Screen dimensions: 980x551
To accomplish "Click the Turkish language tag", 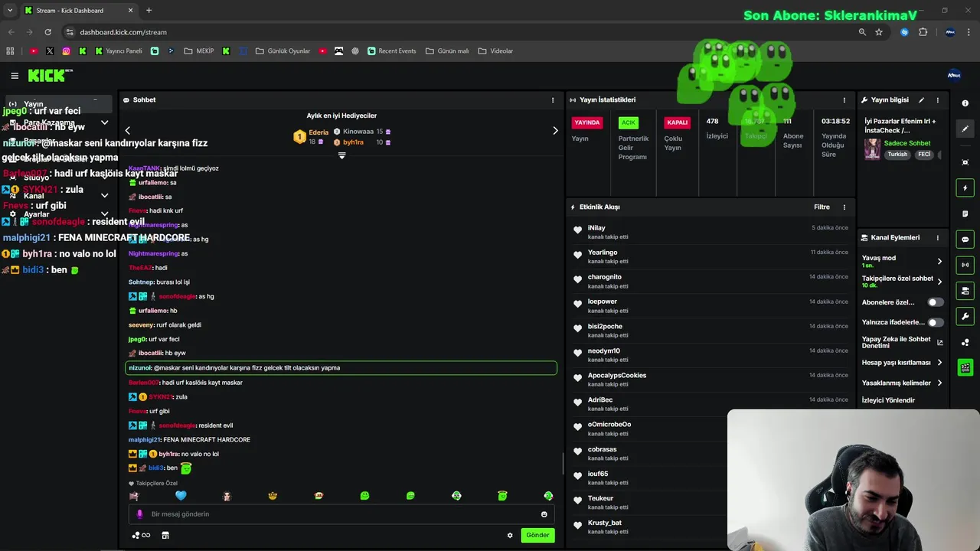I will [897, 154].
